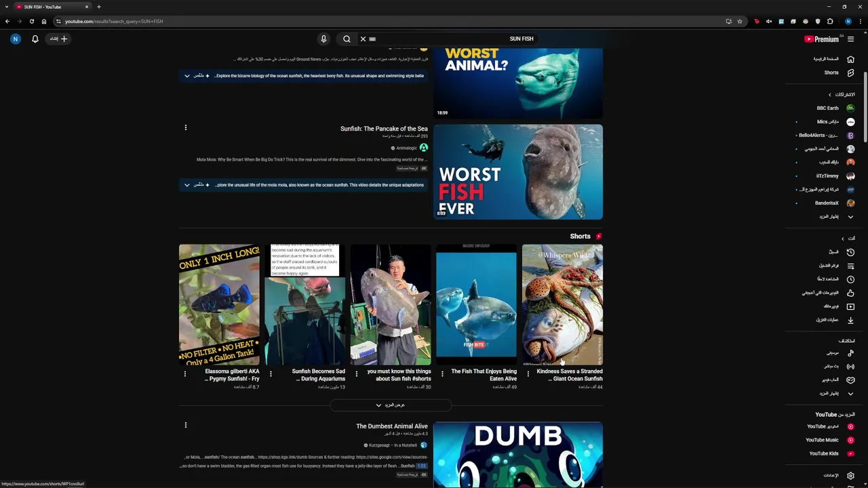Expand the Subscriptions section header
868x488 pixels.
pyautogui.click(x=842, y=95)
